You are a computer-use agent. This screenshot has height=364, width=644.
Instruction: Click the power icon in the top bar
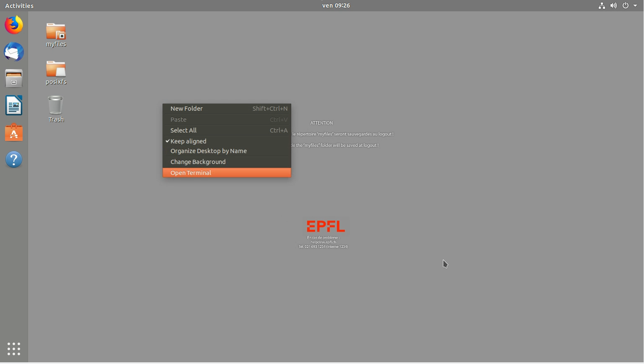[x=626, y=6]
